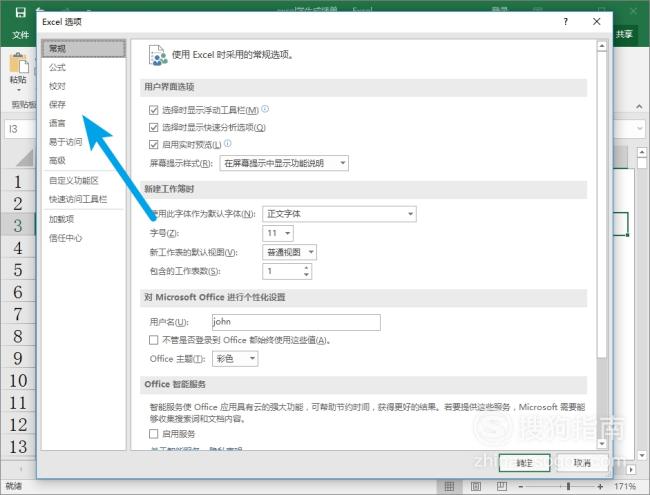Click the help question mark icon
Image resolution: width=650 pixels, height=495 pixels.
click(x=566, y=22)
